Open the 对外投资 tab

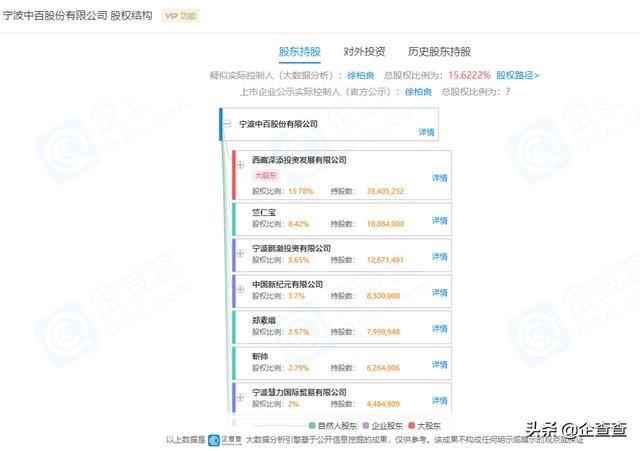point(364,51)
